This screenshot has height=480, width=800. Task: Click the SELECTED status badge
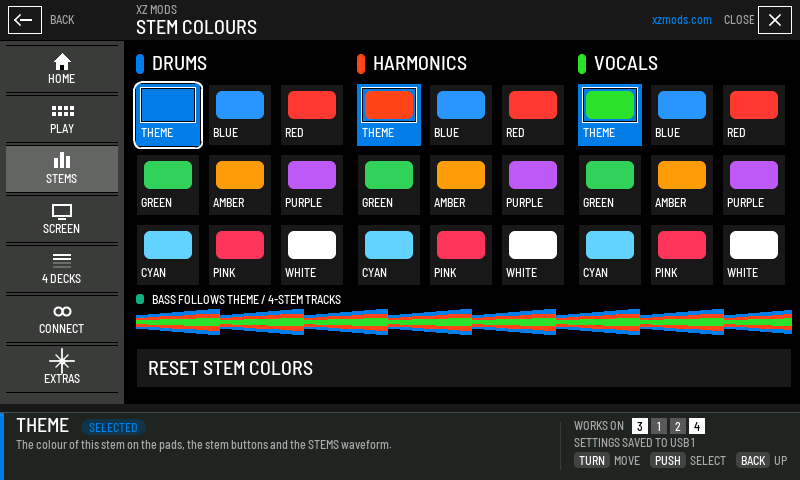113,427
